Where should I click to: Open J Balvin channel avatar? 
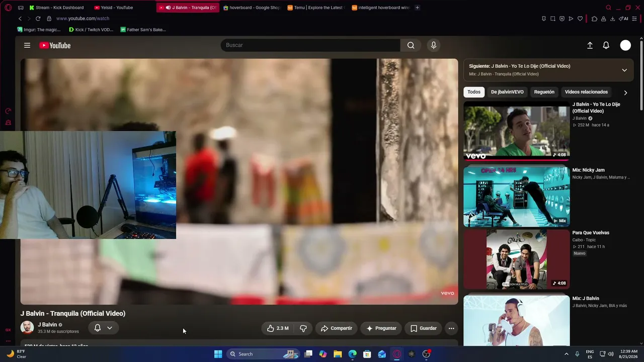27,327
